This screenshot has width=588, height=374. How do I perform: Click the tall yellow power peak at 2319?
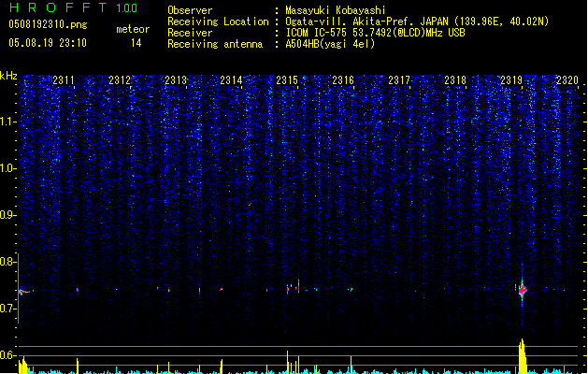(x=523, y=356)
